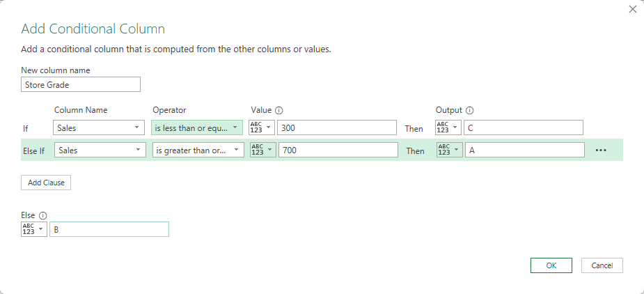644x294 pixels.
Task: Open the Else If row Output data type selector
Action: pos(449,150)
